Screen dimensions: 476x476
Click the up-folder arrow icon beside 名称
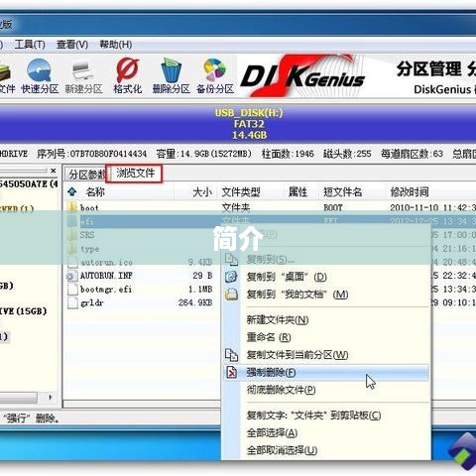pyautogui.click(x=72, y=191)
